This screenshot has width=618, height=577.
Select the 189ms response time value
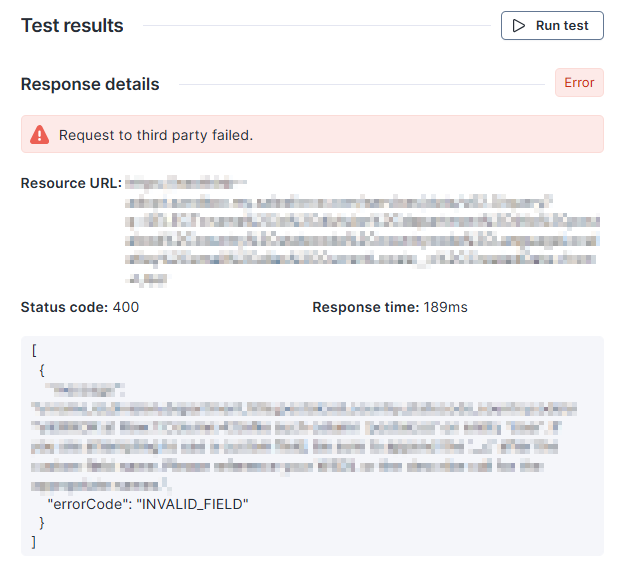coord(444,307)
